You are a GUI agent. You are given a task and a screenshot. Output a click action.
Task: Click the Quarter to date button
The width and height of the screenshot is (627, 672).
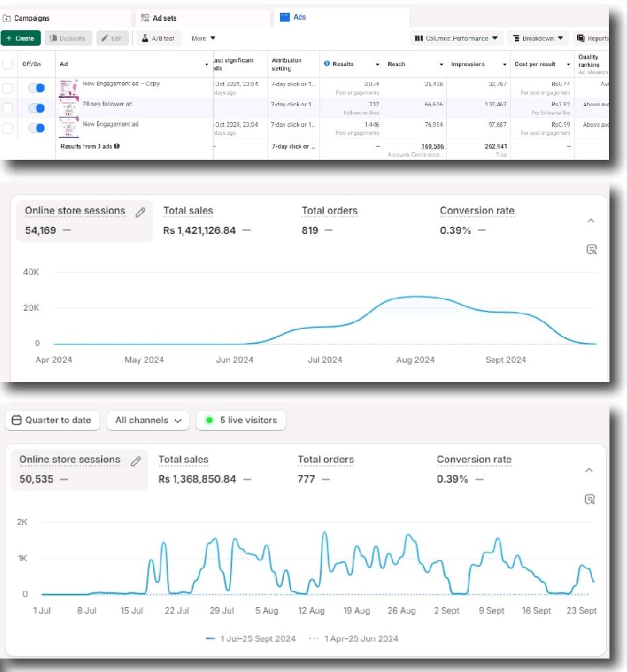tap(53, 421)
